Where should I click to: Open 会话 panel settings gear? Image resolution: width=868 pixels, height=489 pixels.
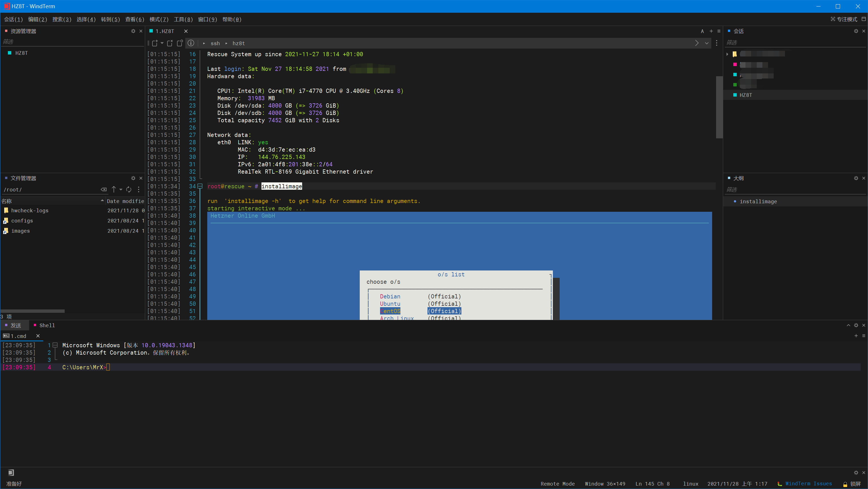tap(856, 31)
